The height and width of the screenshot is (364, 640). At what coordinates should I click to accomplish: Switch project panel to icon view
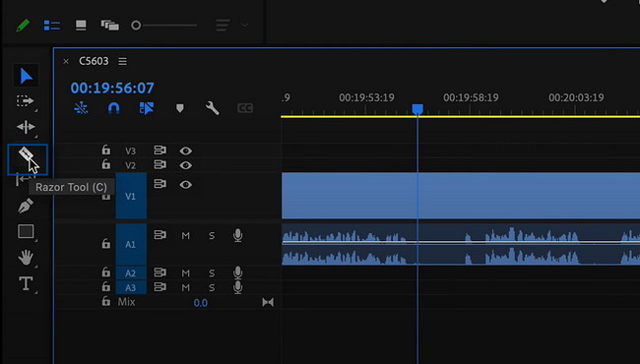[81, 26]
